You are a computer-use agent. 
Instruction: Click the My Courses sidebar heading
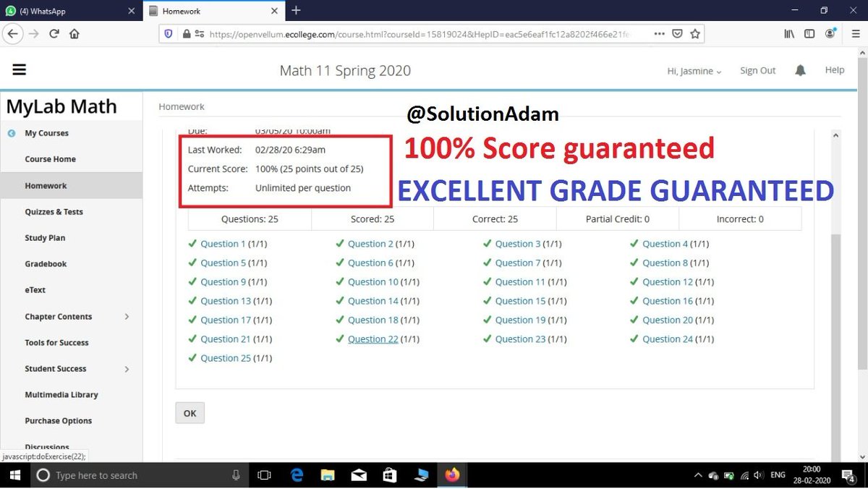pos(47,133)
